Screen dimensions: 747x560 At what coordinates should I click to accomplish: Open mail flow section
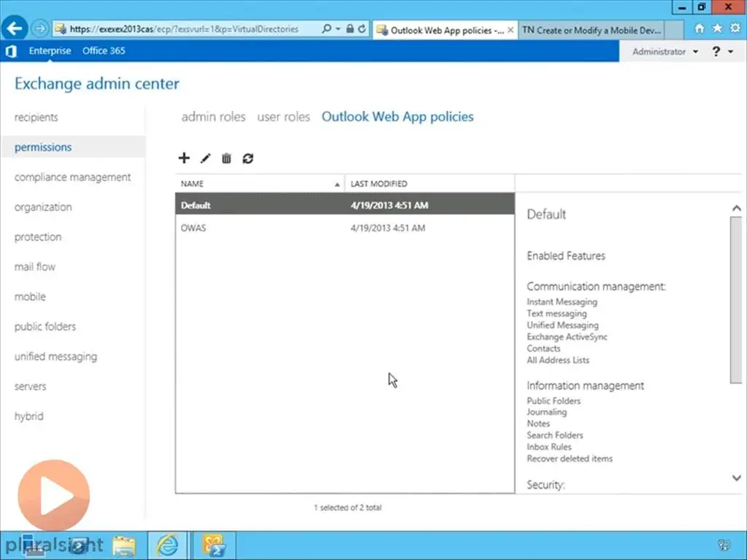coord(35,267)
